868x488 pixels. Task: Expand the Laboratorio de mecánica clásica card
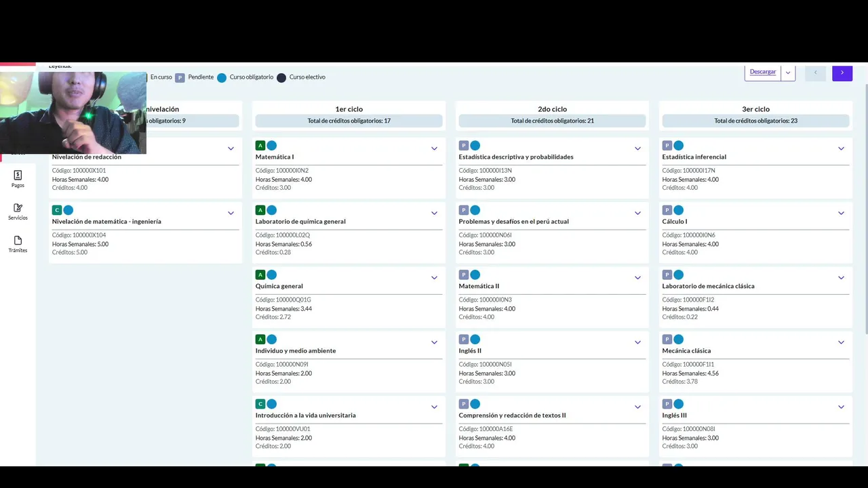pyautogui.click(x=841, y=278)
